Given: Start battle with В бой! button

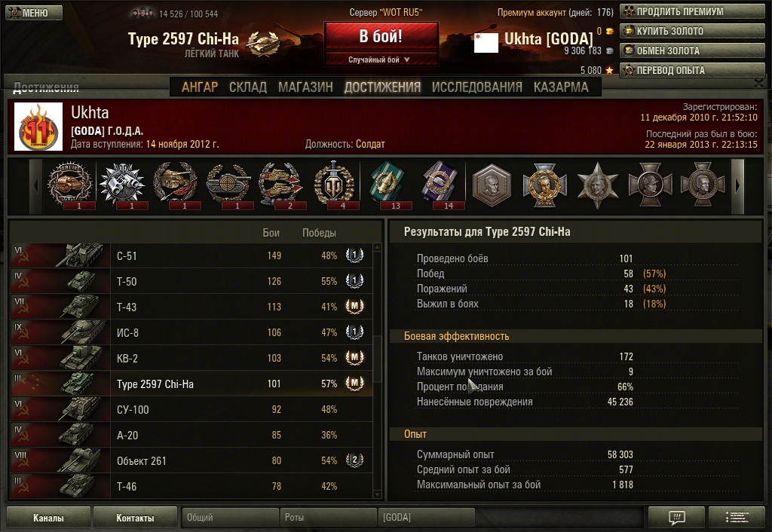Looking at the screenshot, I should point(381,36).
